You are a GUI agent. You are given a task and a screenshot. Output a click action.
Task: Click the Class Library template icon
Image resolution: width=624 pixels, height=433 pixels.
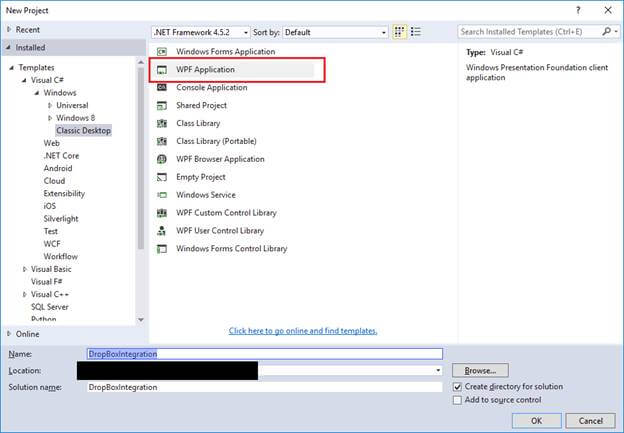[162, 123]
